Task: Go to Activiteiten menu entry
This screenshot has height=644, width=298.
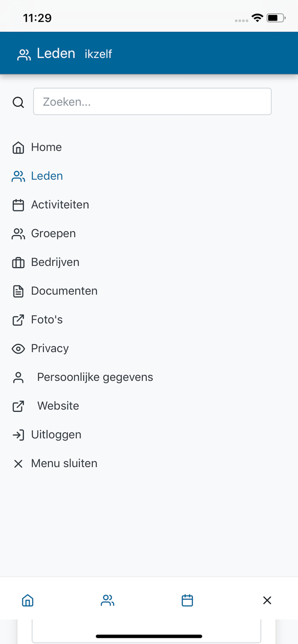Action: [x=60, y=205]
